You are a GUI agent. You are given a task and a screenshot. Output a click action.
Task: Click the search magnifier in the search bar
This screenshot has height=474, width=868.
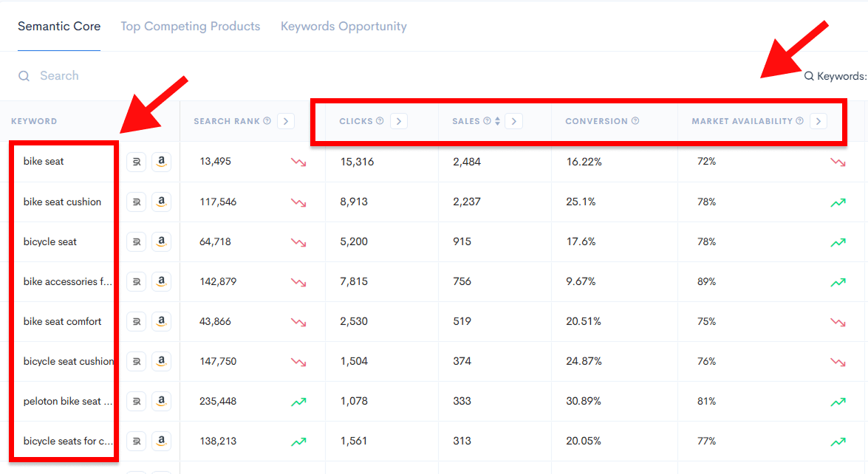tap(24, 75)
